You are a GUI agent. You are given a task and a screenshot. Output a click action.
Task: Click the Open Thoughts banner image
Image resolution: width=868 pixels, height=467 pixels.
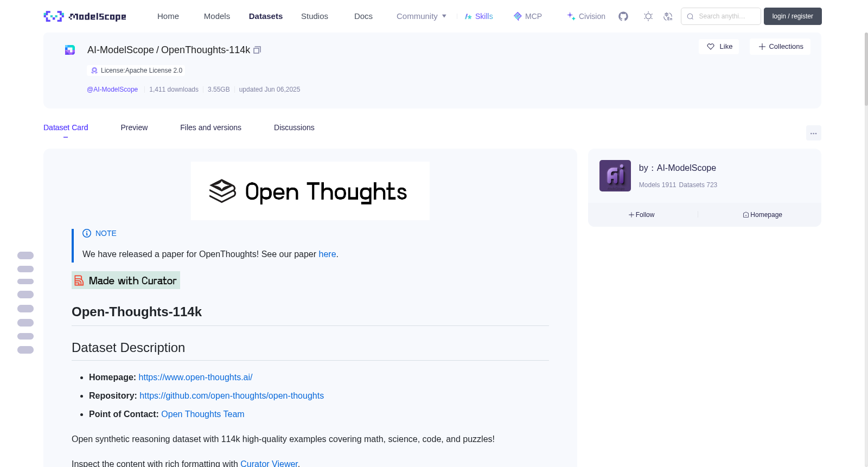[310, 191]
